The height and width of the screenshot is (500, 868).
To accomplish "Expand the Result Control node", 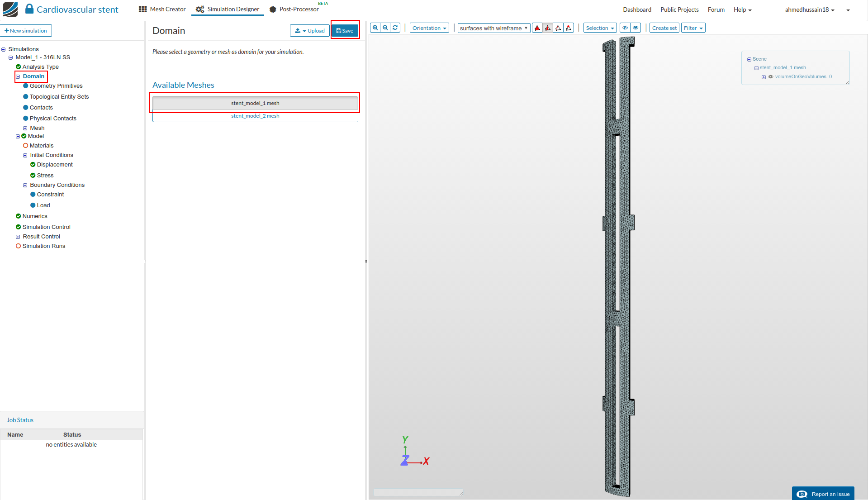I will tap(18, 237).
